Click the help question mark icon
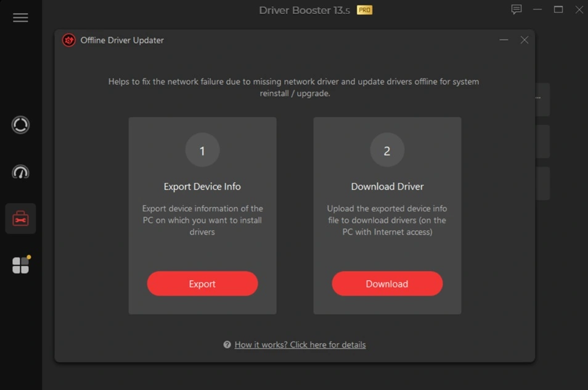 [x=227, y=344]
